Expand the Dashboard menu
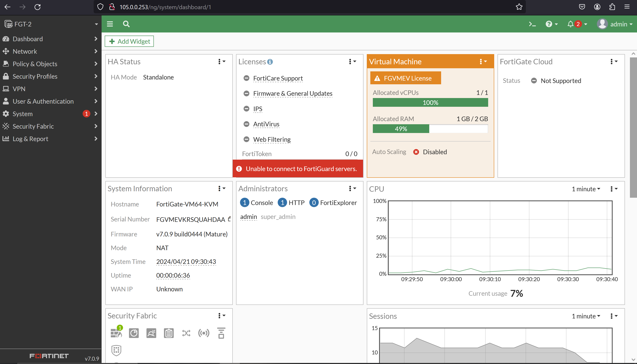 pyautogui.click(x=51, y=39)
